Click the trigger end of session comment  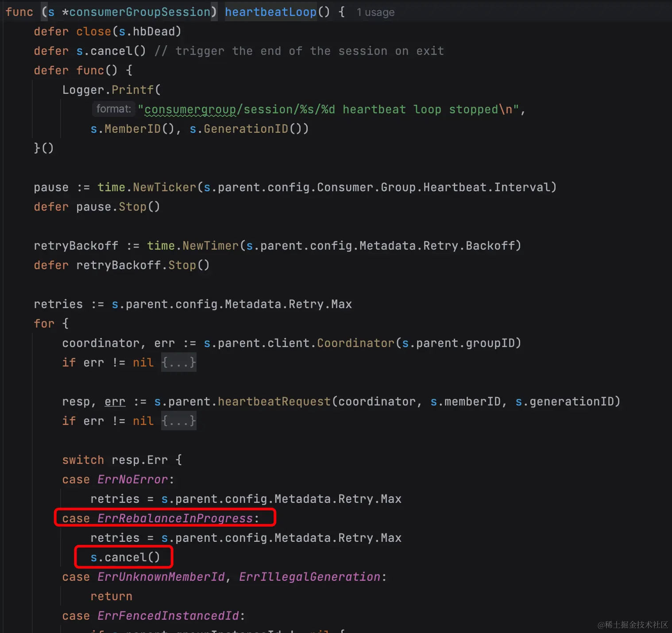tap(299, 51)
